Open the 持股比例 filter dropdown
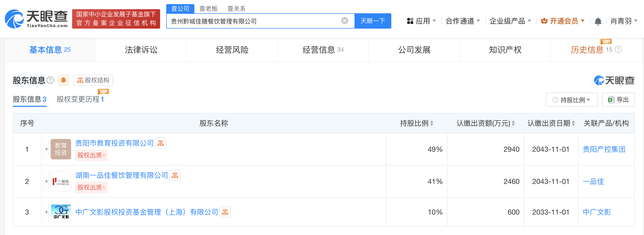 (572, 100)
